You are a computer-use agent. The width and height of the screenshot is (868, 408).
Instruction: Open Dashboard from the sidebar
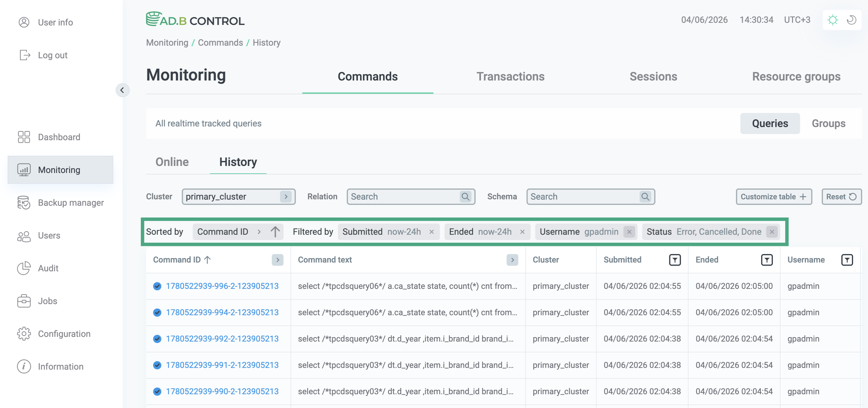pyautogui.click(x=49, y=137)
